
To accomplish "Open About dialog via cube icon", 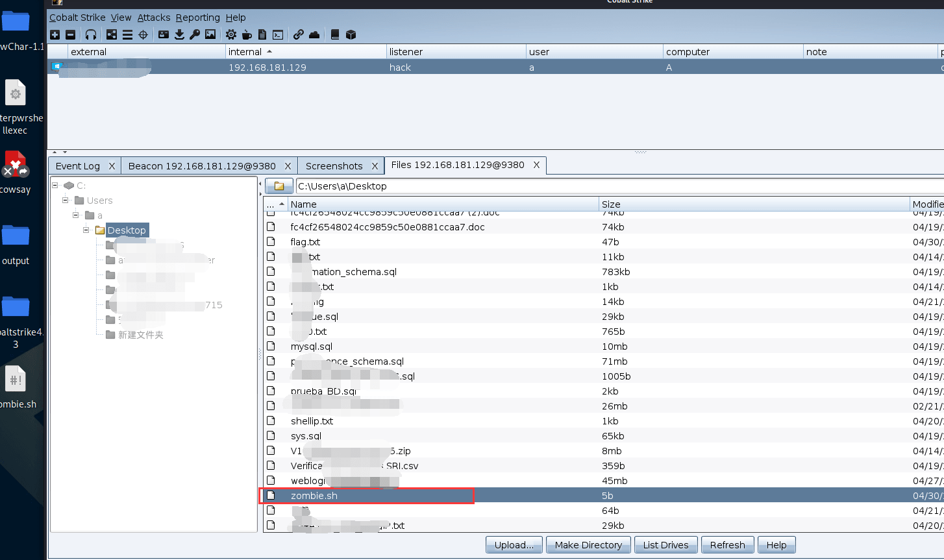I will coord(351,34).
